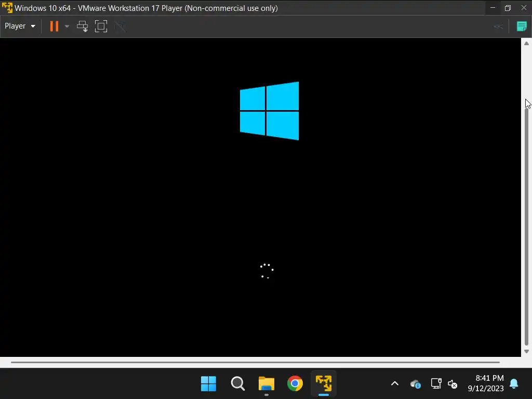Viewport: 532px width, 399px height.
Task: Enter full screen mode icon
Action: point(101,26)
